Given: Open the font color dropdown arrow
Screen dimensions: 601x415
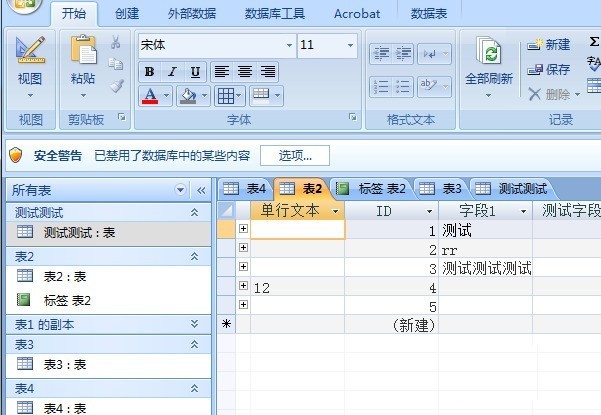Looking at the screenshot, I should [x=166, y=95].
